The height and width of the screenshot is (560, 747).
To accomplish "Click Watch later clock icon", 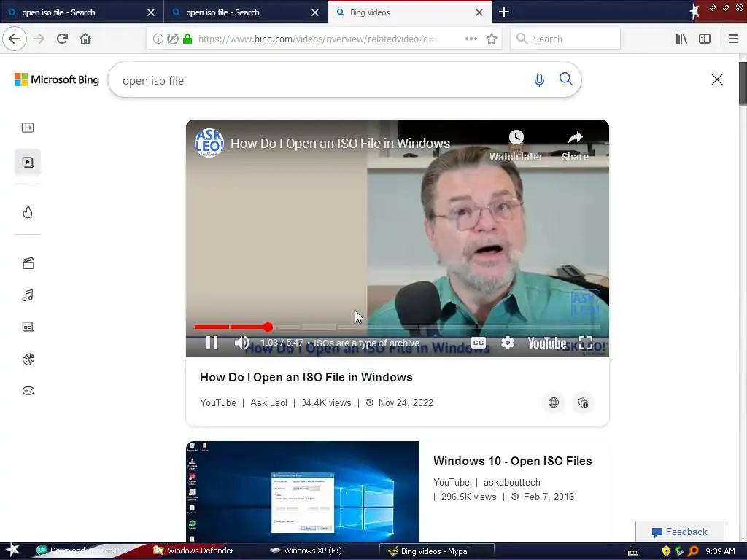I will (516, 137).
